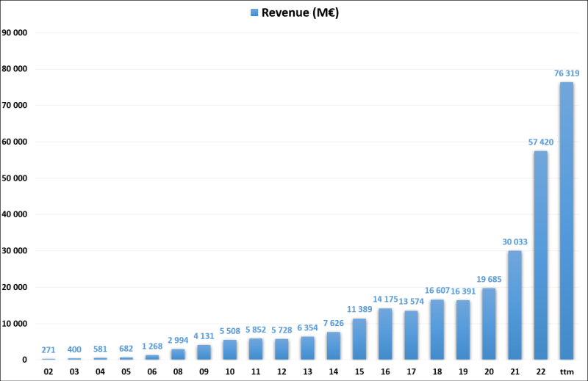Image resolution: width=588 pixels, height=381 pixels.
Task: Select the tallest bar for ttm
Action: (x=567, y=221)
